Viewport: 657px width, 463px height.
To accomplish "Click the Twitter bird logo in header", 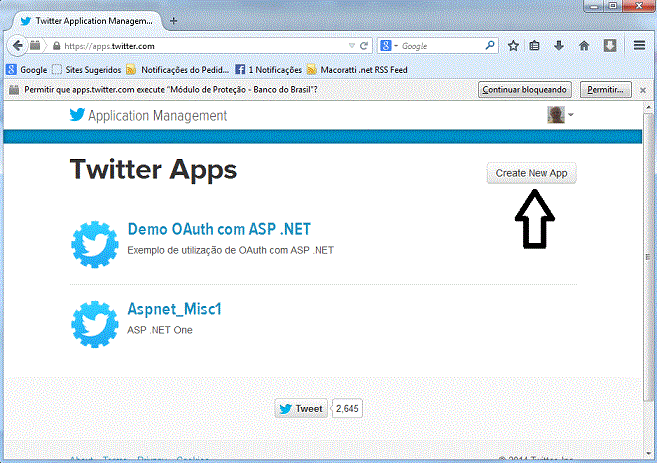I will 77,114.
